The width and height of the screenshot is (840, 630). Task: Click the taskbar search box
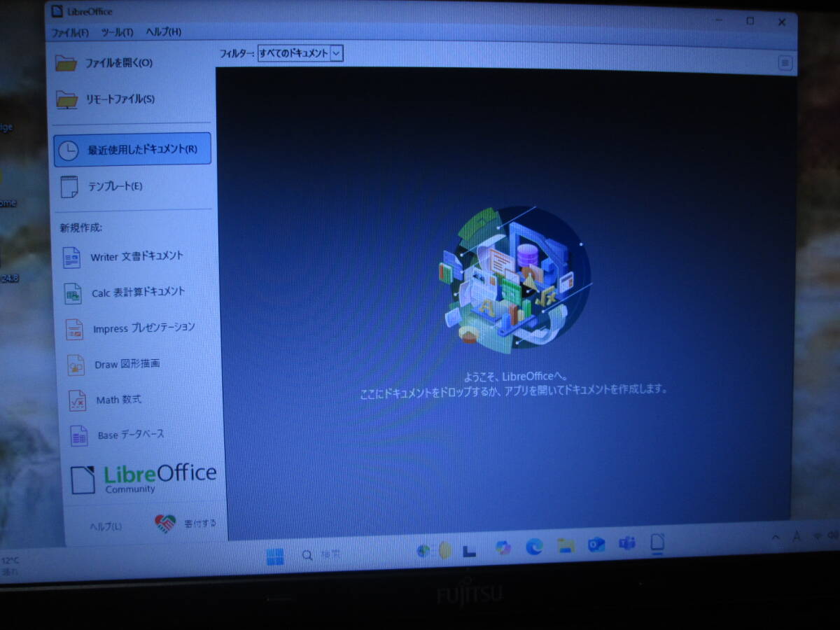pos(322,555)
